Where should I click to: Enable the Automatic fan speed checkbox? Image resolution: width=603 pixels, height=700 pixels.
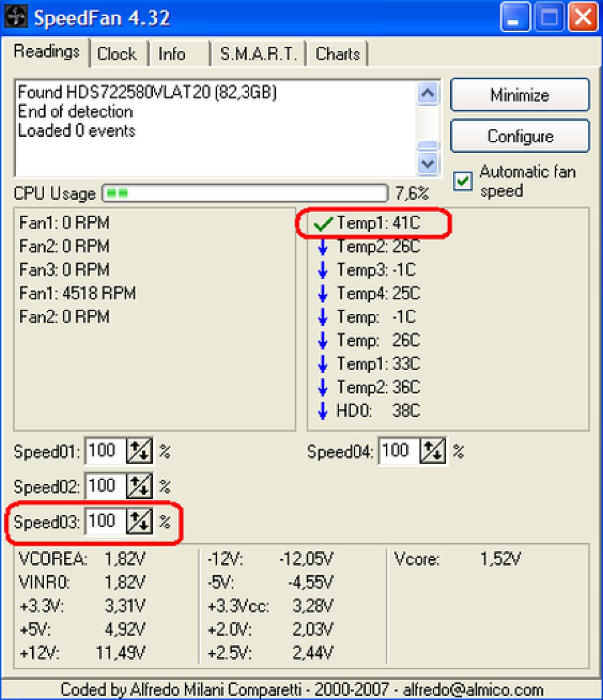[x=463, y=182]
